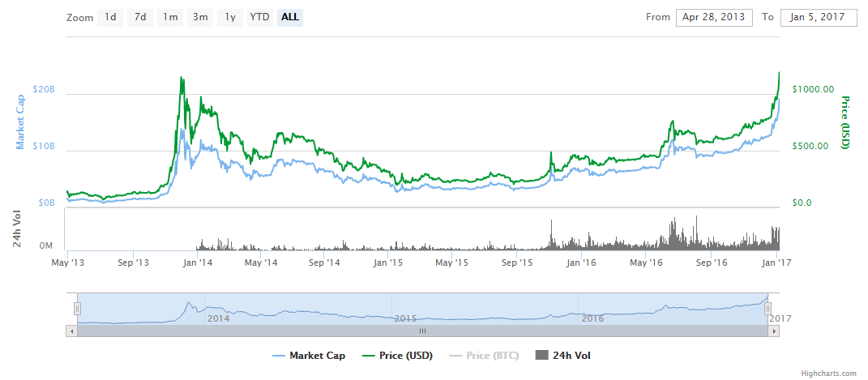Click the 0M volume axis label
This screenshot has height=380, width=868.
[48, 246]
